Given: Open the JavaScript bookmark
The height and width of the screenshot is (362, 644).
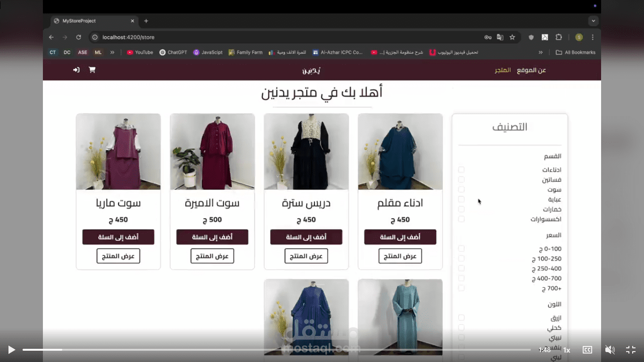Looking at the screenshot, I should tap(208, 52).
